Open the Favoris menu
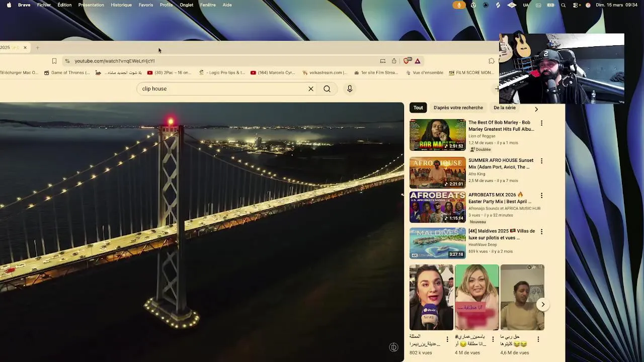Screen dimensions: 644x362 pyautogui.click(x=146, y=5)
